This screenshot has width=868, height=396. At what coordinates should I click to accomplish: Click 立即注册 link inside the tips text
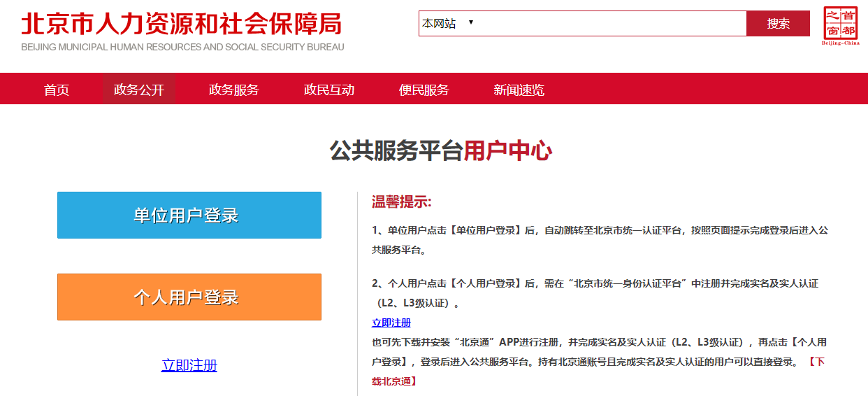point(391,323)
